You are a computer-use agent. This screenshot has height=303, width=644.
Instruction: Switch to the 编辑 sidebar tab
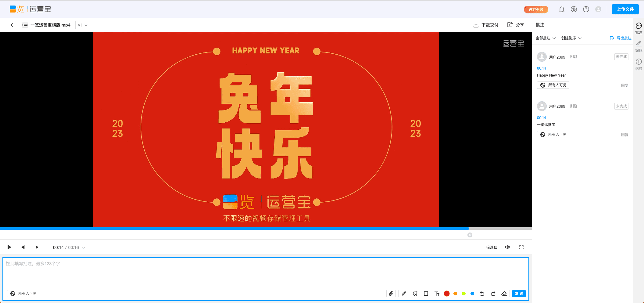pyautogui.click(x=639, y=46)
